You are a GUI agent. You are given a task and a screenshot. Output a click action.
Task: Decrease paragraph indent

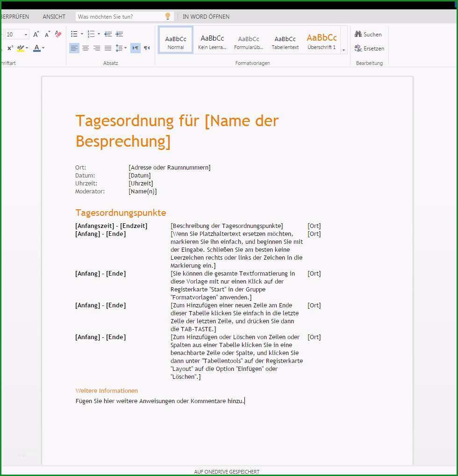(x=108, y=34)
